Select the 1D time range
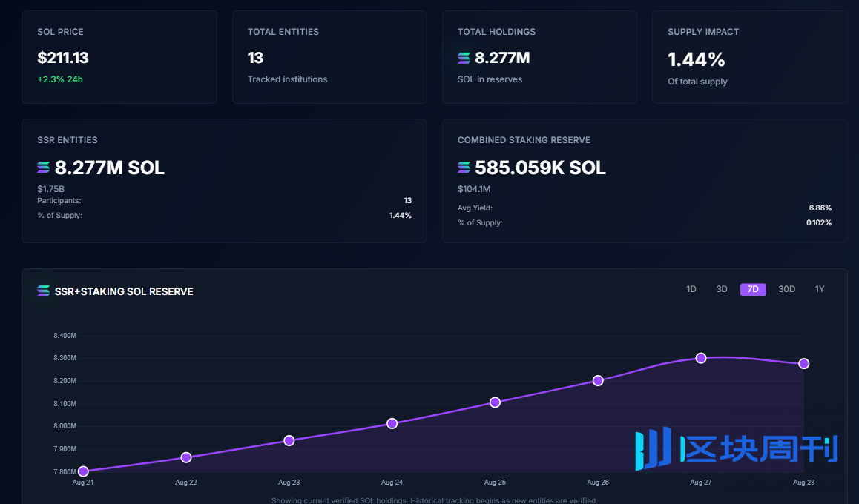 pos(691,289)
